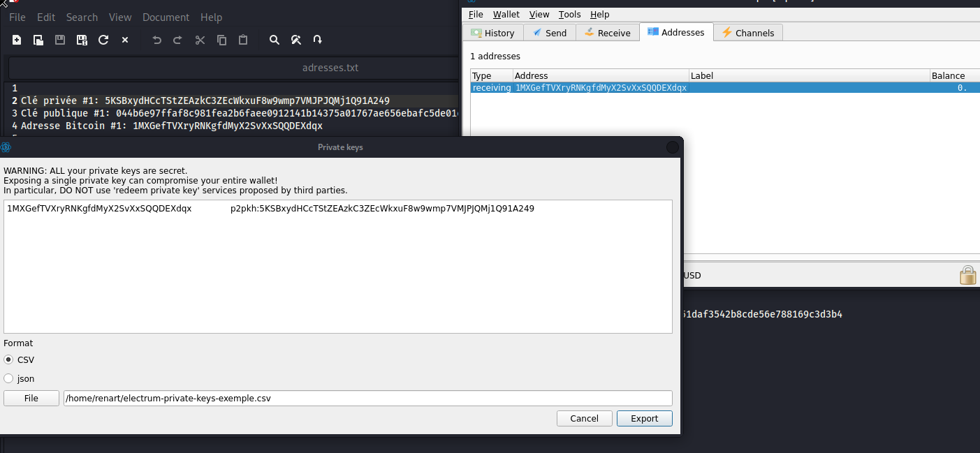The image size is (980, 453).
Task: Select the json format radio button
Action: (x=8, y=378)
